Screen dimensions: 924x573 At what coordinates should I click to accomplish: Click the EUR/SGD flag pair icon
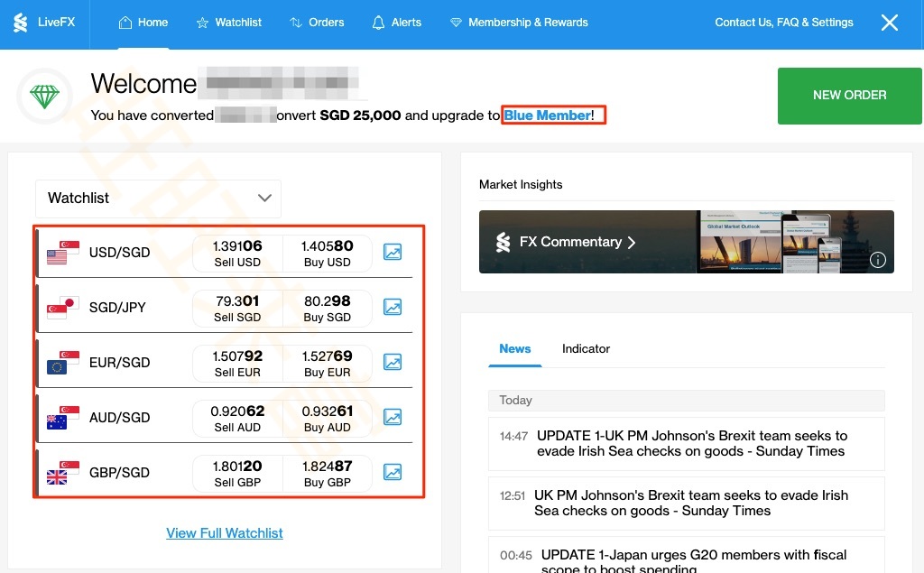(x=63, y=363)
